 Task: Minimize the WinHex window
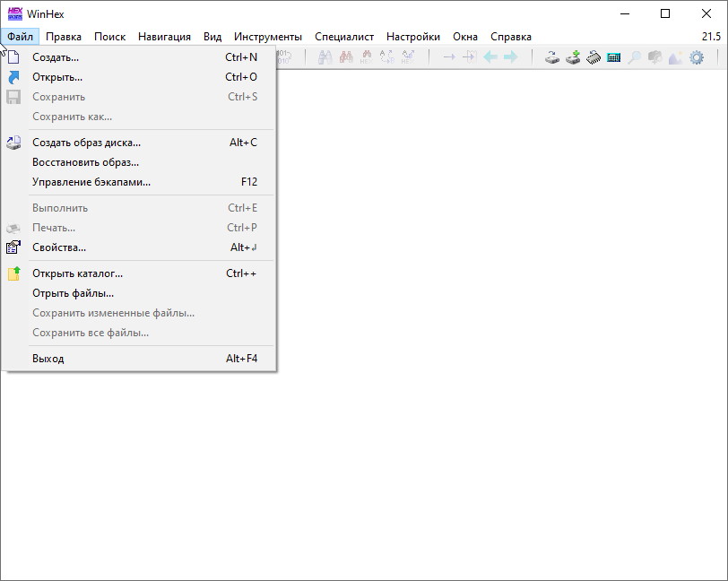pyautogui.click(x=625, y=14)
